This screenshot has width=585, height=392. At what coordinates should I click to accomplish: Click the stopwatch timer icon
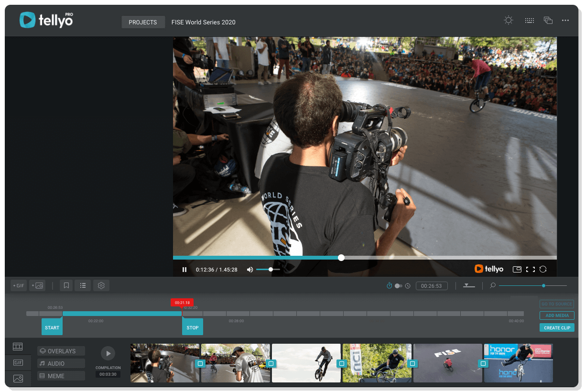(x=390, y=286)
